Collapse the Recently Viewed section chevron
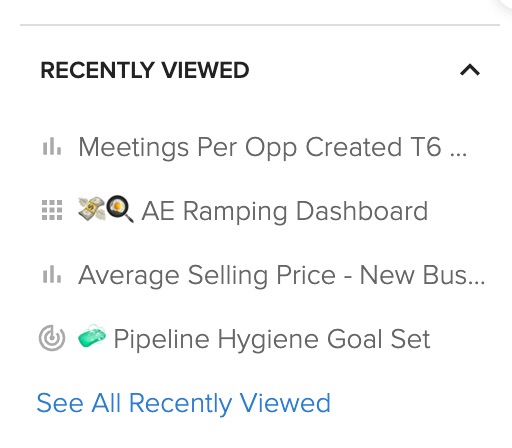The image size is (512, 448). [470, 70]
